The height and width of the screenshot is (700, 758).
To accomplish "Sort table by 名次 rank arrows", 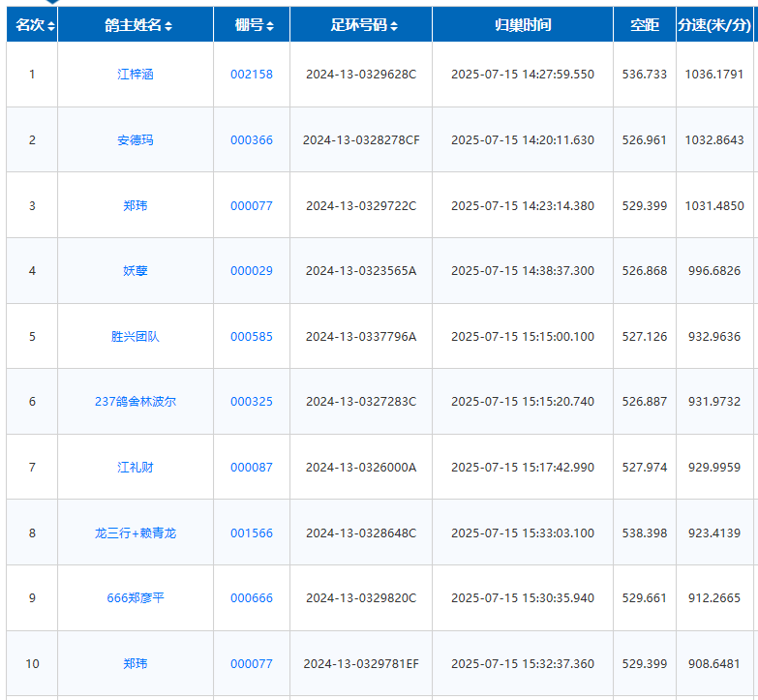I will tap(51, 26).
